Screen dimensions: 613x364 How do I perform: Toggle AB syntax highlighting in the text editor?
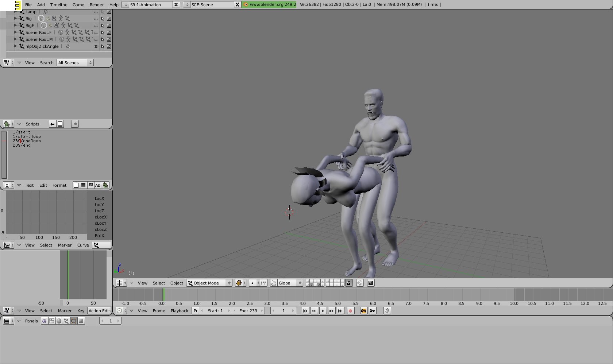(x=98, y=185)
